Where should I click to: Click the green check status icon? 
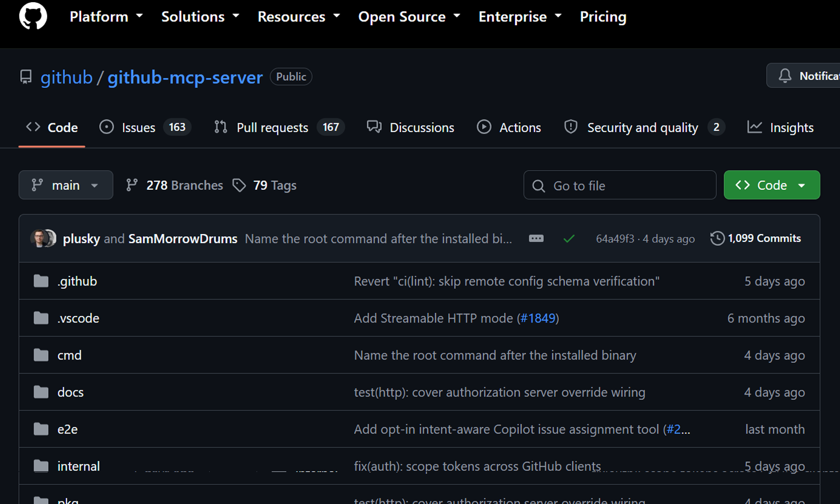click(569, 239)
